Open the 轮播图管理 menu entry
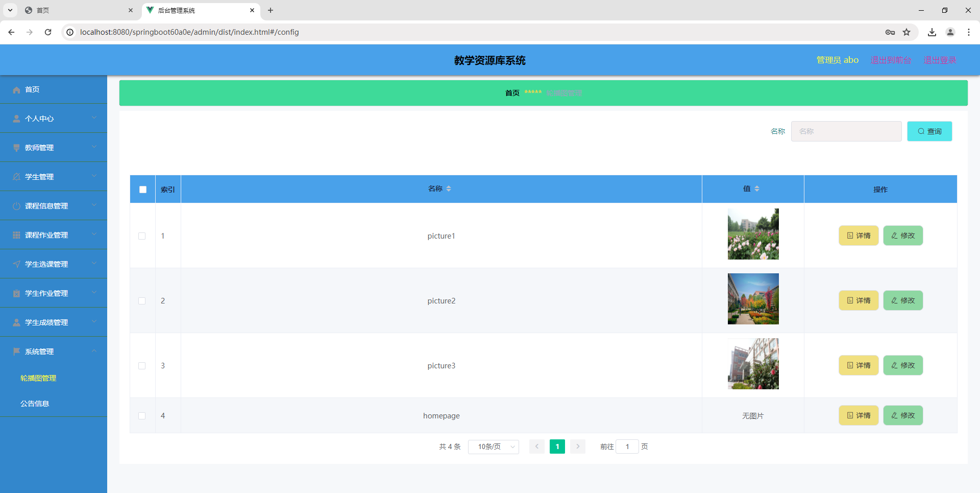 (38, 378)
